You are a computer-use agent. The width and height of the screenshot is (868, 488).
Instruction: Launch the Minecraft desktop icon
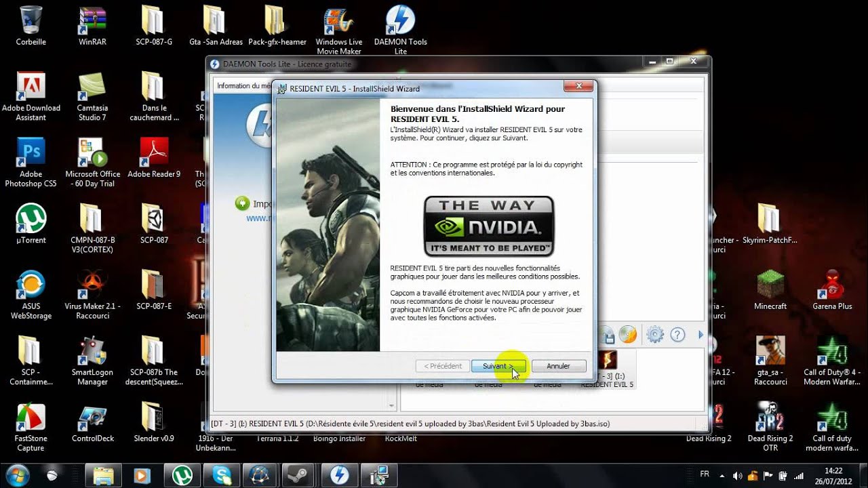point(770,291)
